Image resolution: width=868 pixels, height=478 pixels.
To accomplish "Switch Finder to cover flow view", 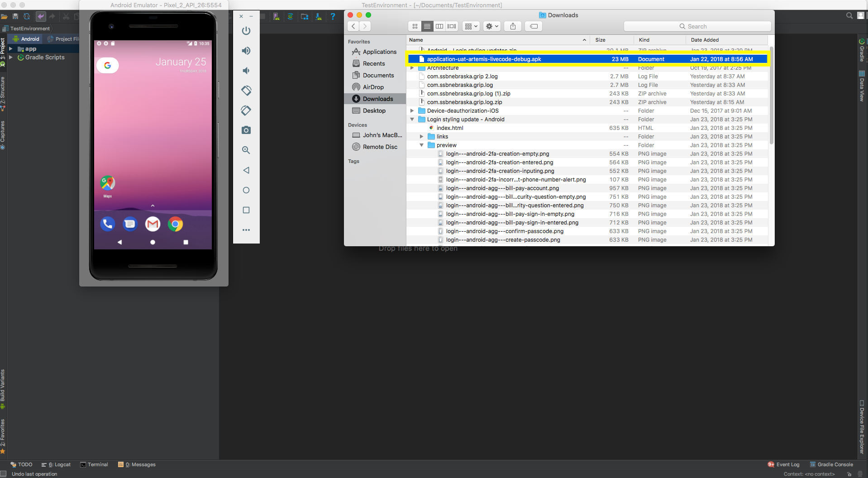I will [x=451, y=26].
